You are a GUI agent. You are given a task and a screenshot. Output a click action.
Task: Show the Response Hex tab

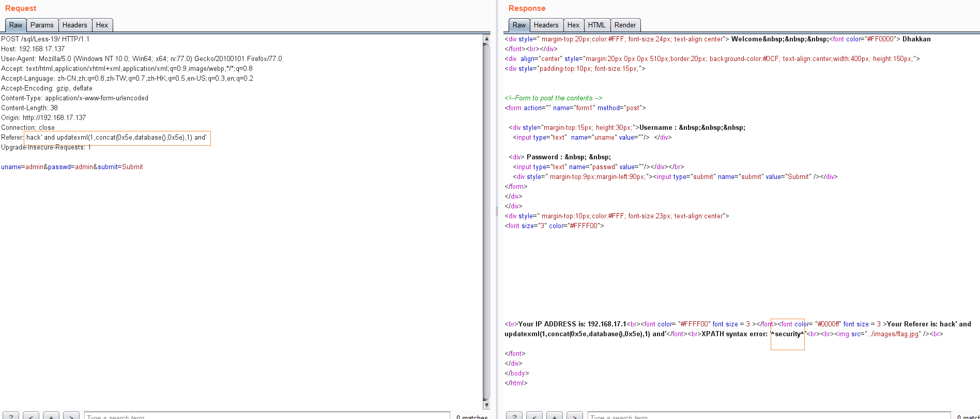pyautogui.click(x=574, y=25)
